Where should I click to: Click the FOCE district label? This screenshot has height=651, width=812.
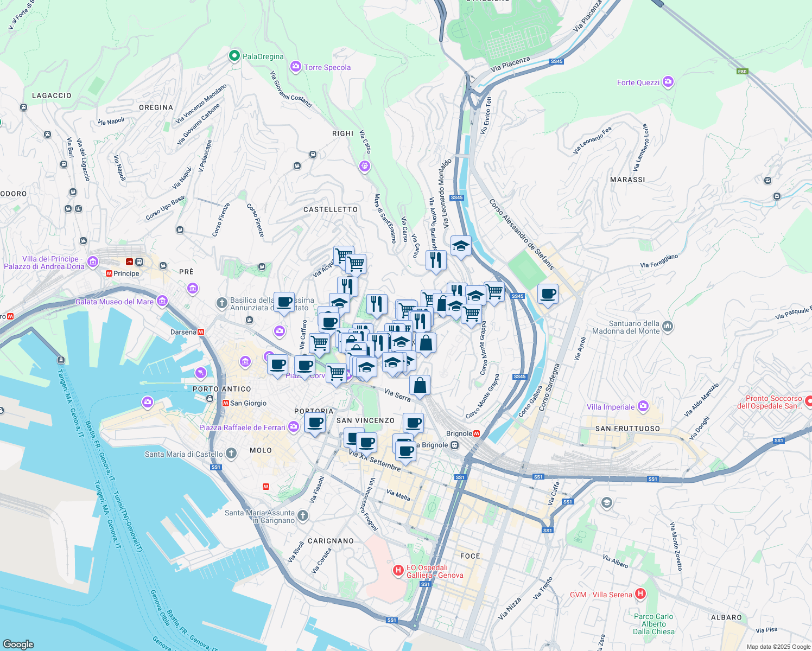[x=470, y=556]
